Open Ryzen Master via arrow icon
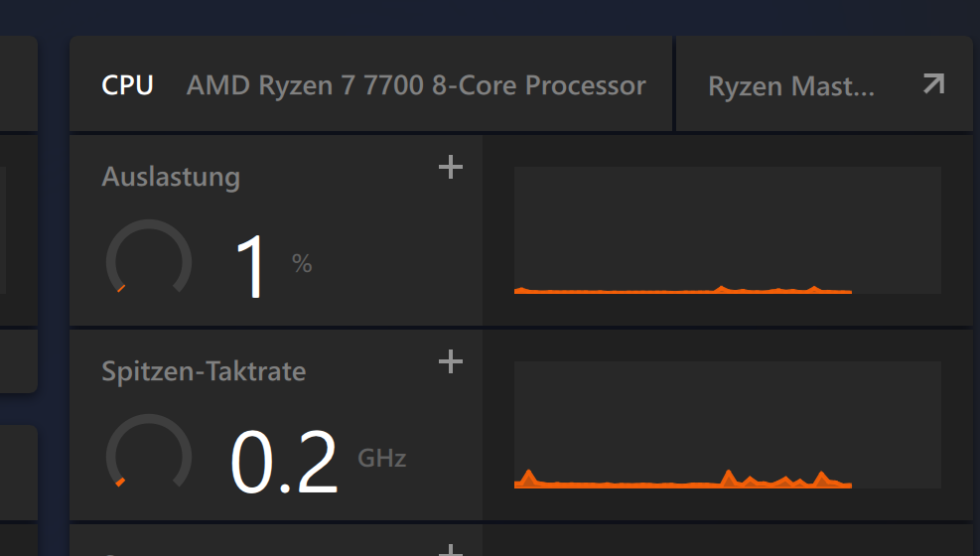The image size is (980, 556). click(933, 84)
